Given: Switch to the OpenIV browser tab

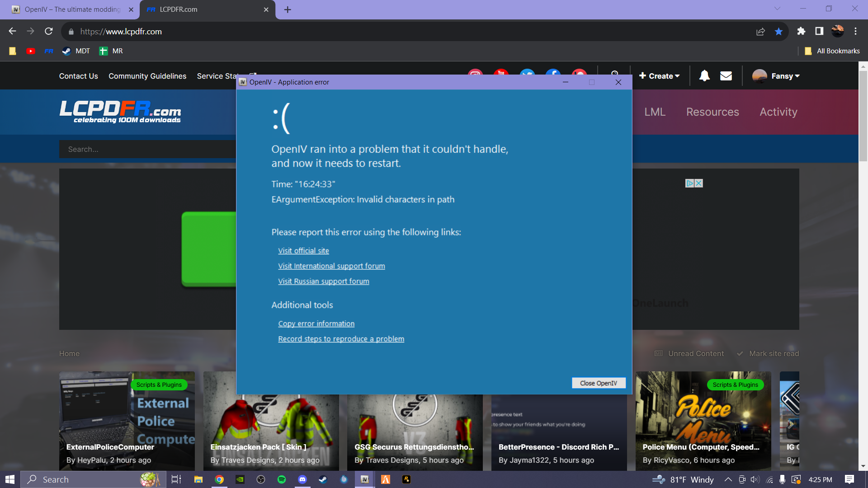Looking at the screenshot, I should 72,9.
